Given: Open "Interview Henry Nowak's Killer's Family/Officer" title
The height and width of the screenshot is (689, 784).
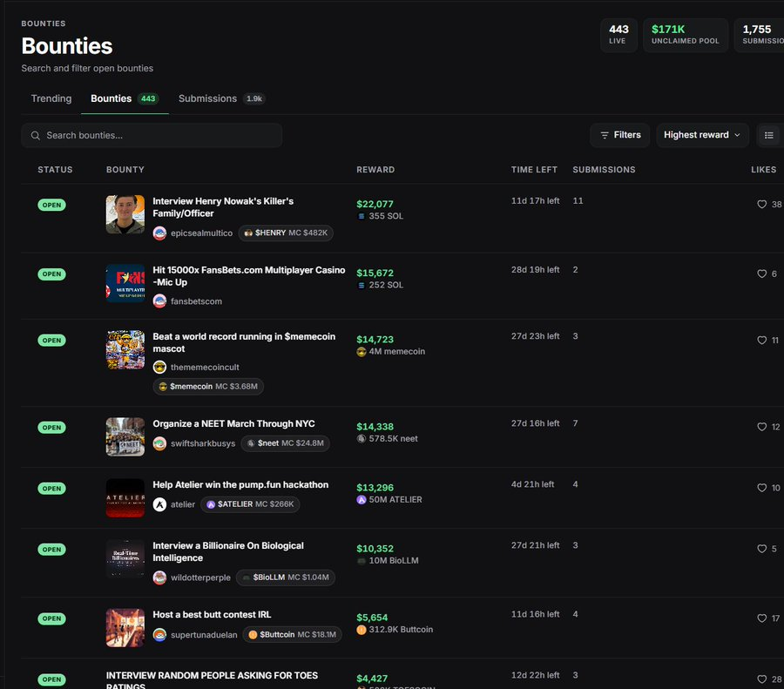Looking at the screenshot, I should (223, 207).
